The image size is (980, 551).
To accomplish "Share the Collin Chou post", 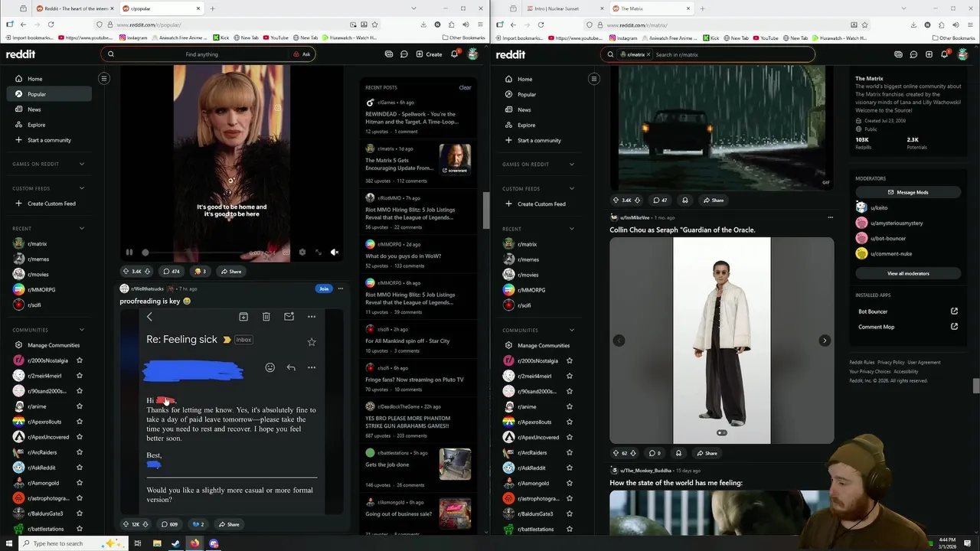I will 706,453.
